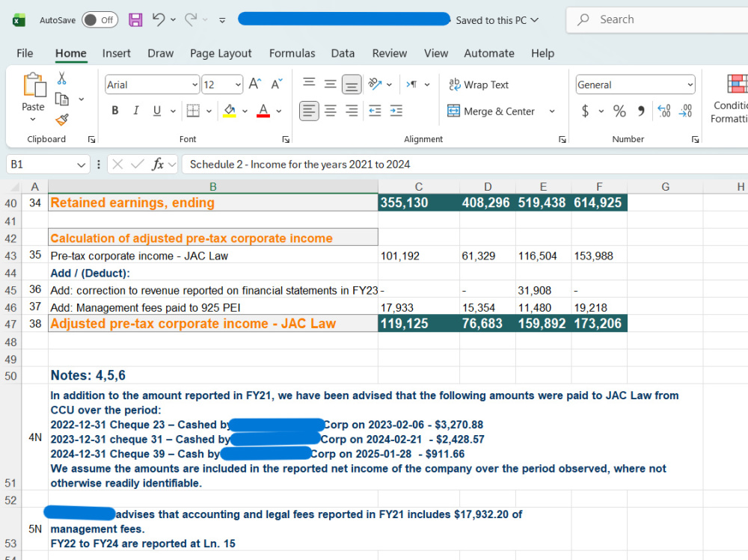Click the Increase Indent icon
Screen dimensions: 748x560
coord(396,111)
